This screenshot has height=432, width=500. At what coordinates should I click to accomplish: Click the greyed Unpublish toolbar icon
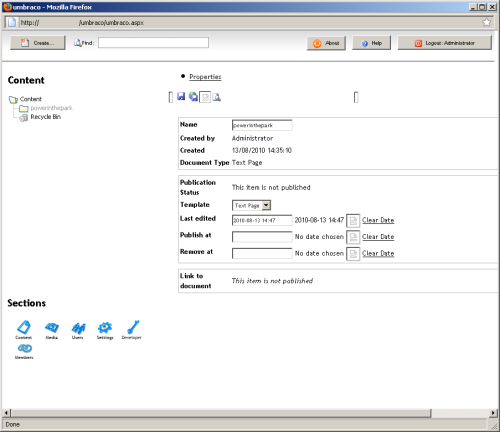(205, 97)
